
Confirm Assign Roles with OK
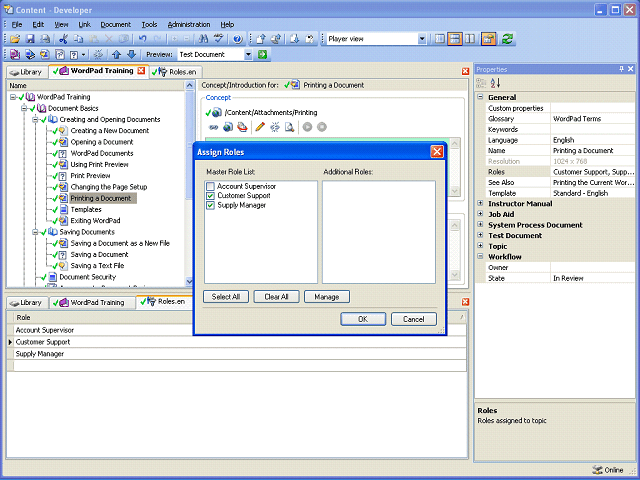363,319
